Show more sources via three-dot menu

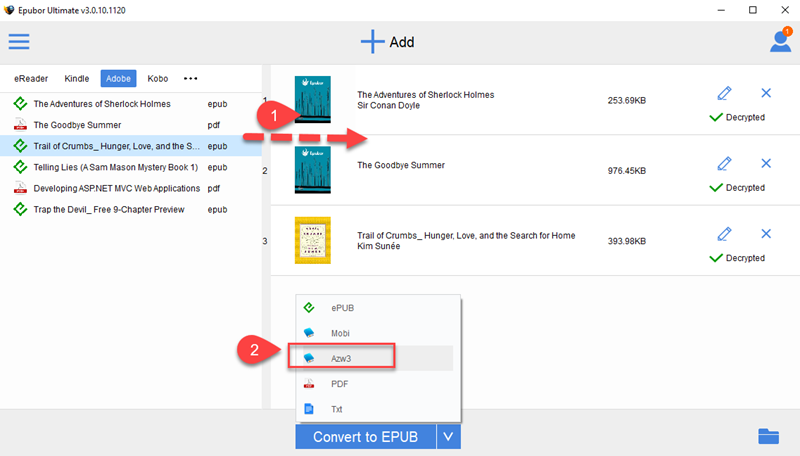point(190,79)
